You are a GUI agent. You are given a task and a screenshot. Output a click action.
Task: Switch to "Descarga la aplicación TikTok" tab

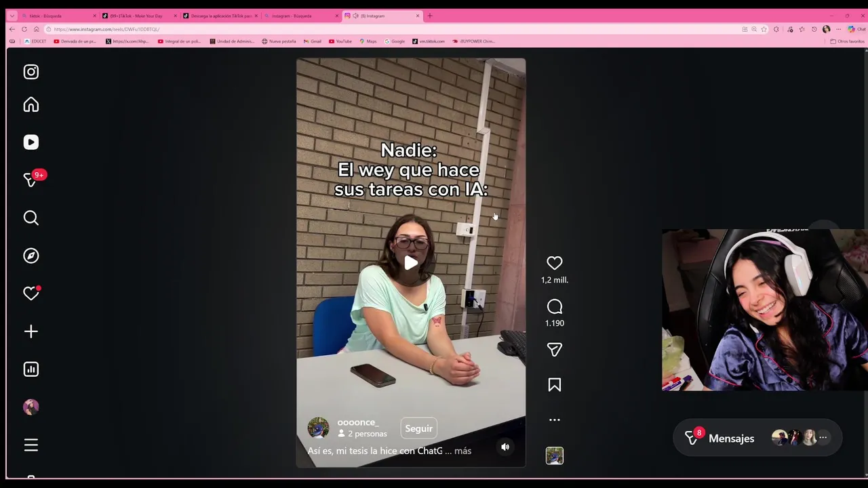(220, 16)
